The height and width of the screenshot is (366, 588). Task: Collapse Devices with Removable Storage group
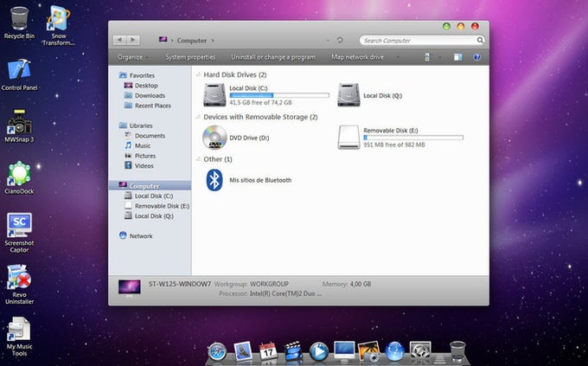(x=198, y=117)
